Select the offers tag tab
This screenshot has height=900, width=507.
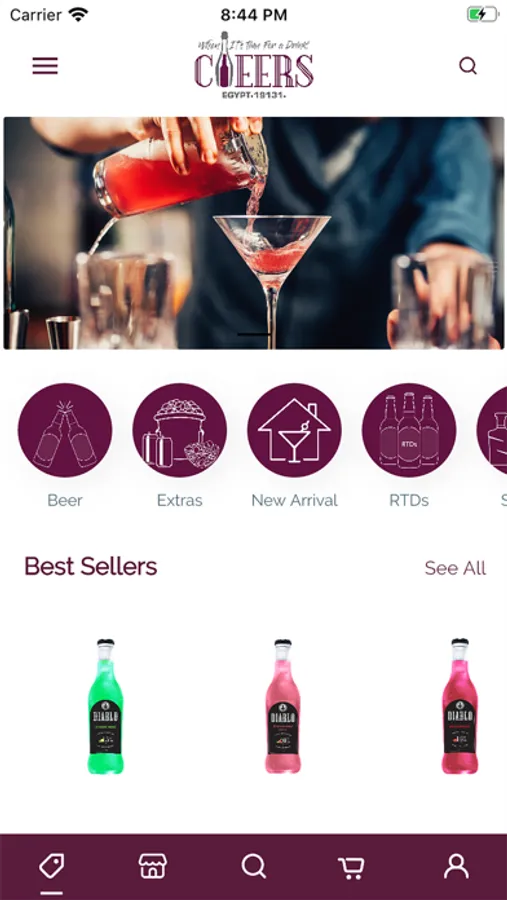click(52, 866)
